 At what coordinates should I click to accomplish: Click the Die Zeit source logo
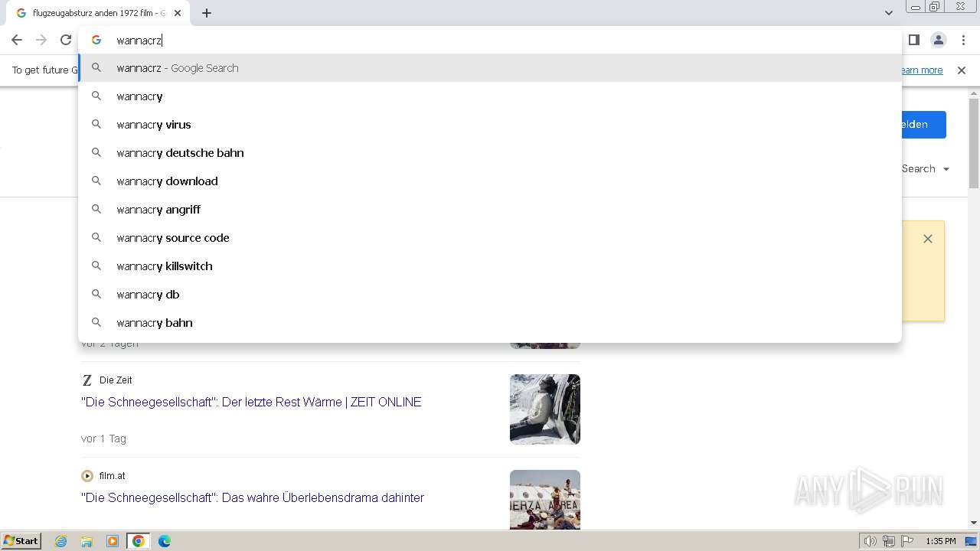87,380
